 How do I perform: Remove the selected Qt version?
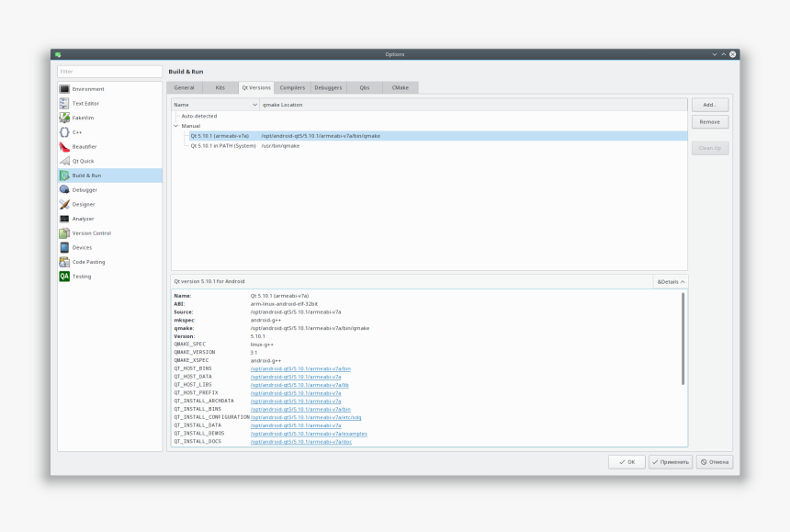coord(710,122)
